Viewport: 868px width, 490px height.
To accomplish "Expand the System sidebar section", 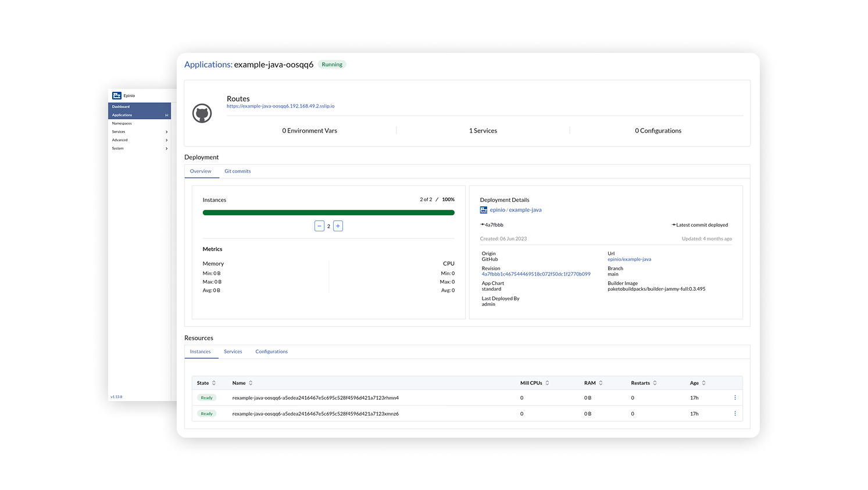I will pos(166,149).
